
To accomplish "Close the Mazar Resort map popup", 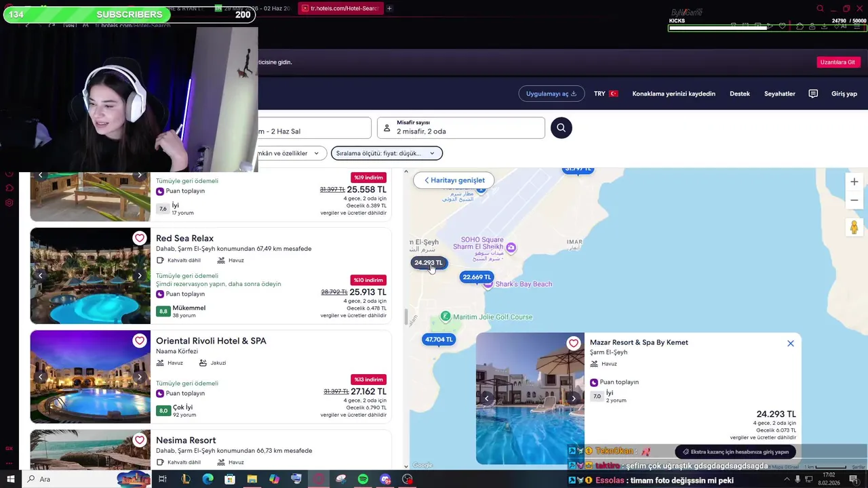I will point(790,343).
